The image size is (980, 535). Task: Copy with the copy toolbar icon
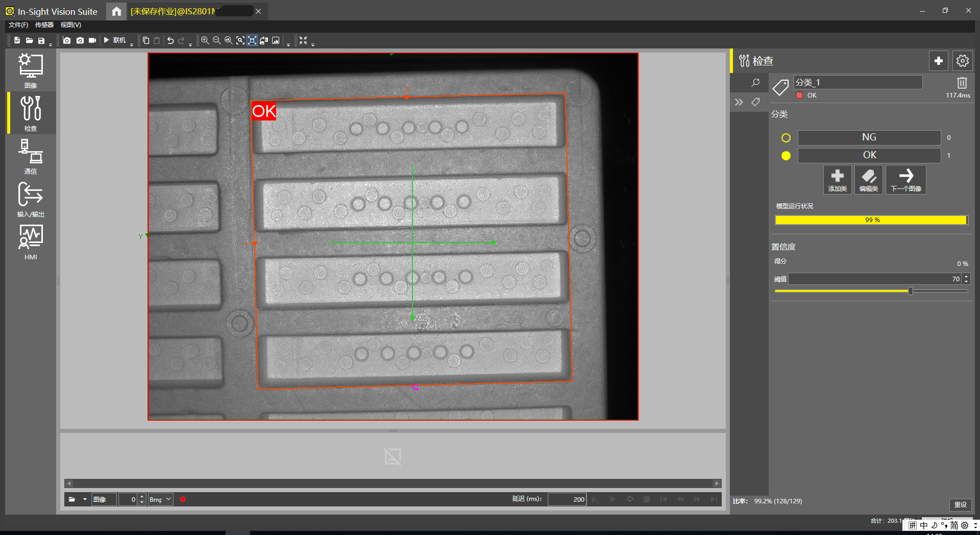146,40
